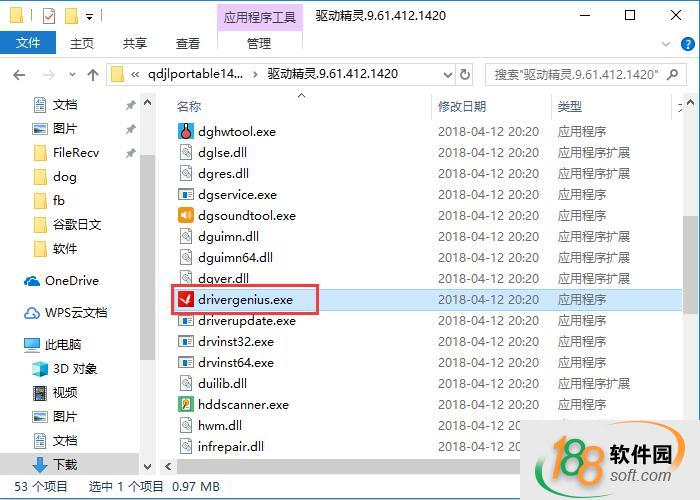
Task: Open recent locations dropdown arrow
Action: coord(72,75)
